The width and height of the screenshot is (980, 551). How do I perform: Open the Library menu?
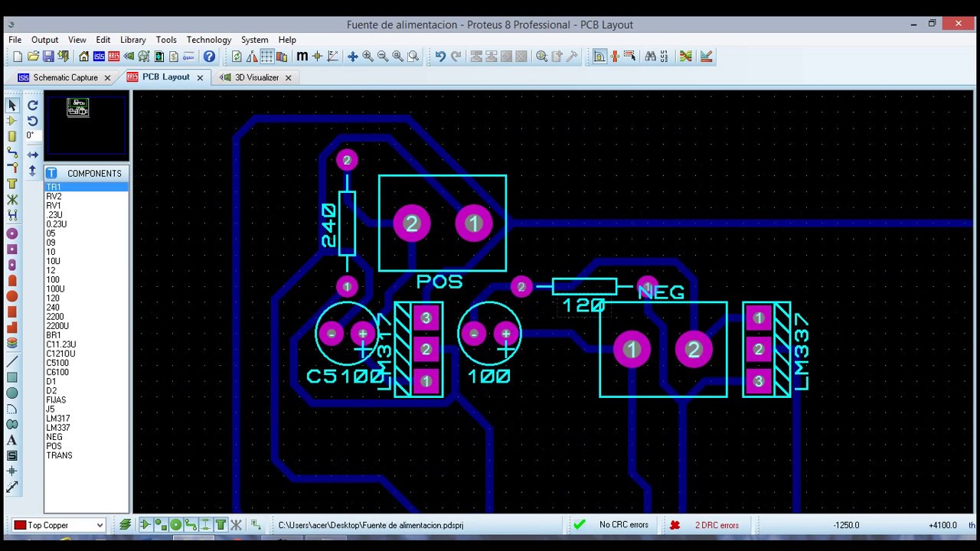[x=132, y=40]
